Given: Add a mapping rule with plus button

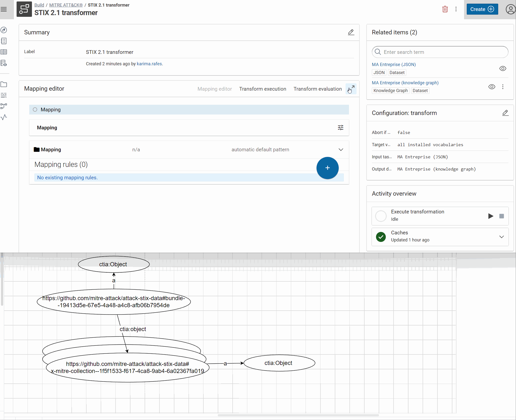Looking at the screenshot, I should (x=327, y=168).
